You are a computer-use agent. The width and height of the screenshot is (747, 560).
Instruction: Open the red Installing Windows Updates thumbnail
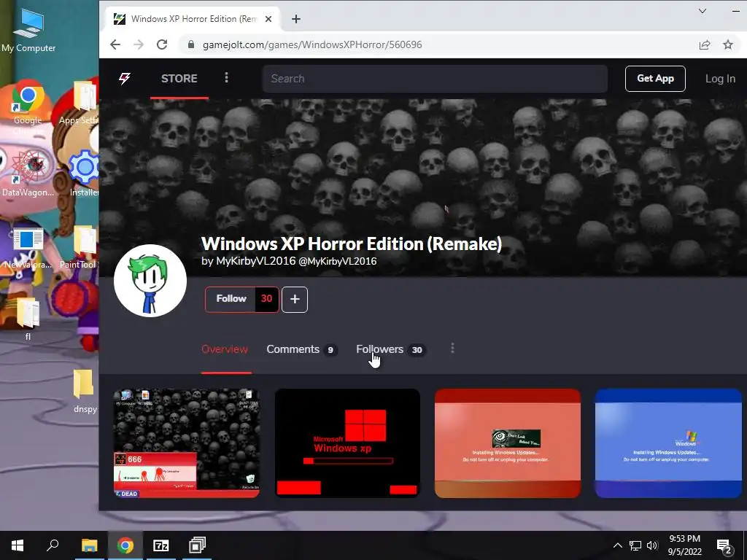[x=508, y=443]
